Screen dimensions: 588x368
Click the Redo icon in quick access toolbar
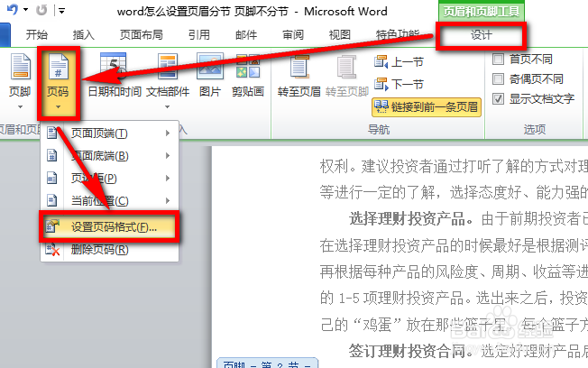[41, 10]
